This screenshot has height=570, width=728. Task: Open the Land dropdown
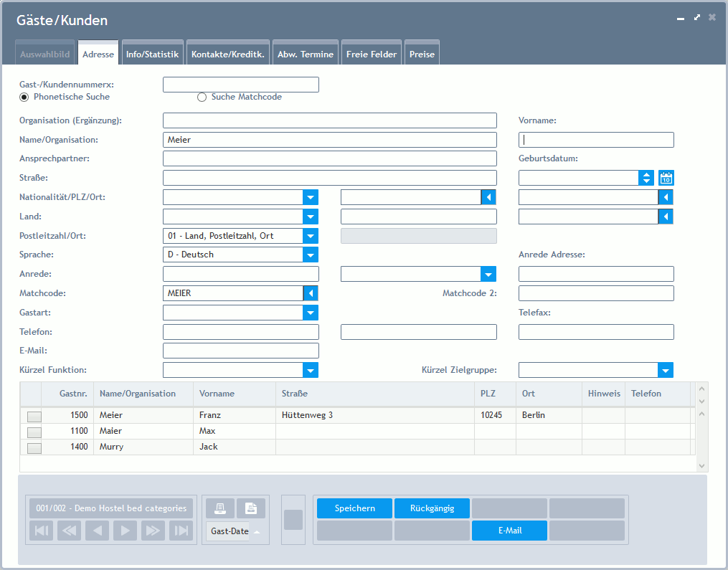click(311, 217)
